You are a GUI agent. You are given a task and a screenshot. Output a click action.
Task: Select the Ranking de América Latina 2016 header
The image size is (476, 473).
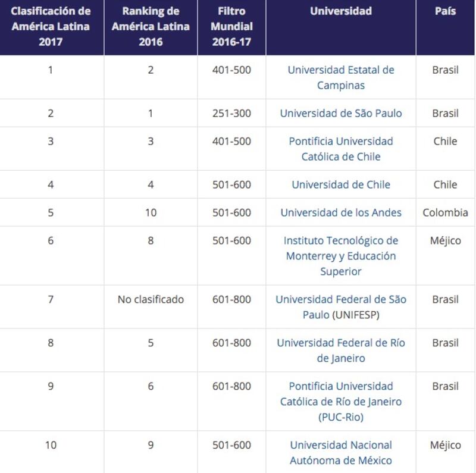coord(151,26)
